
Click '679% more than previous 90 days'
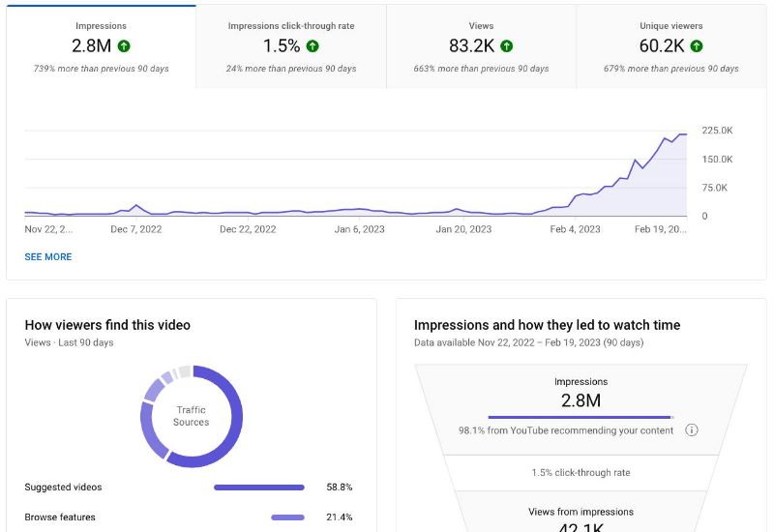(671, 69)
